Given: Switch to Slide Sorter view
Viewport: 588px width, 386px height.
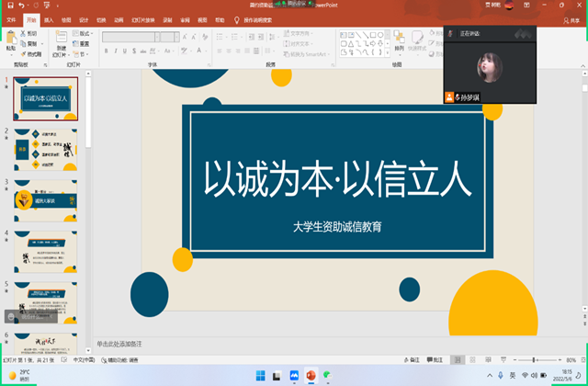Looking at the screenshot, I should click(x=474, y=359).
